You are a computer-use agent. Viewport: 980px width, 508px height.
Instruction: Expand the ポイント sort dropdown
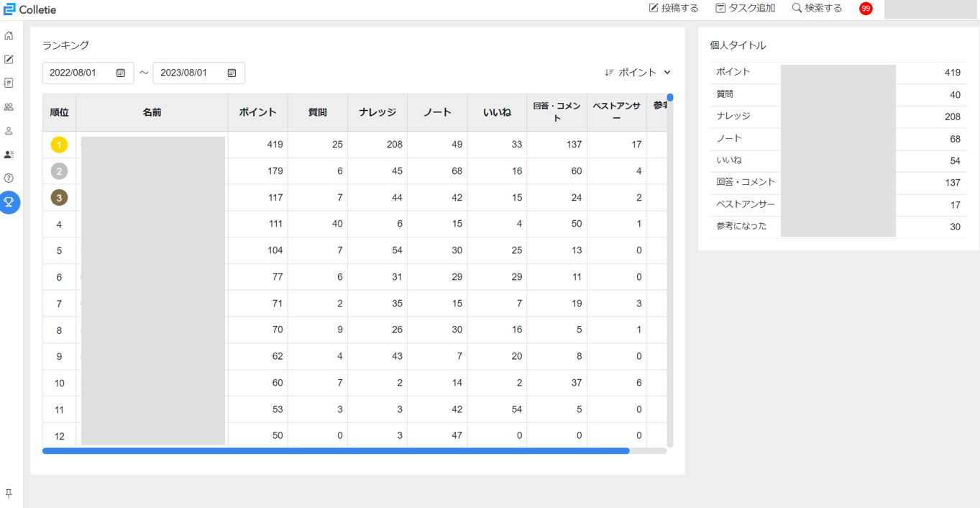pos(638,73)
